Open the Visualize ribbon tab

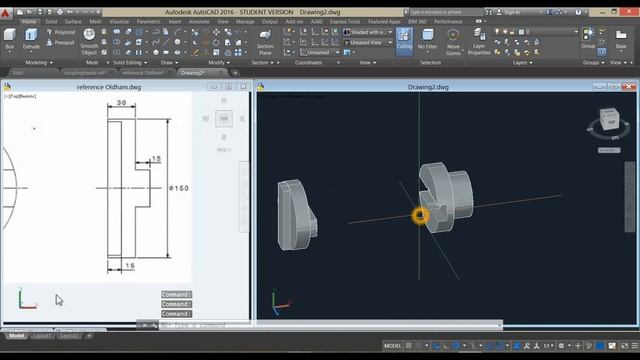(119, 21)
